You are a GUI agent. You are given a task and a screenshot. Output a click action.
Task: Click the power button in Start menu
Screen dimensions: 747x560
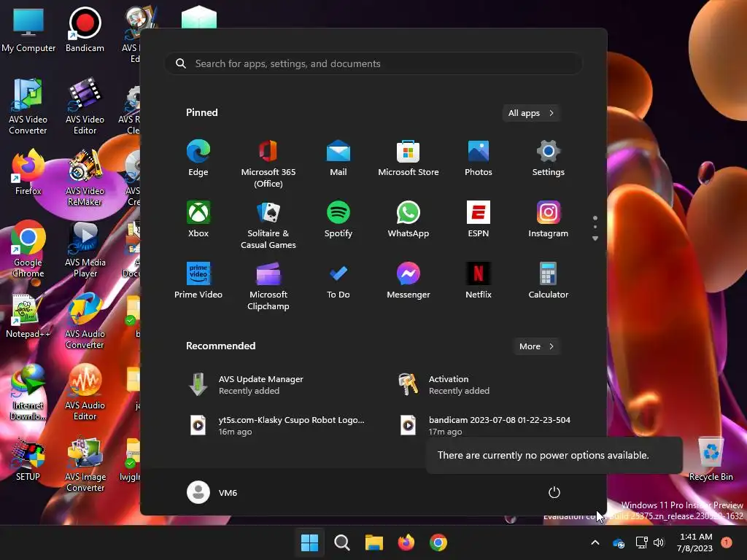pos(554,492)
